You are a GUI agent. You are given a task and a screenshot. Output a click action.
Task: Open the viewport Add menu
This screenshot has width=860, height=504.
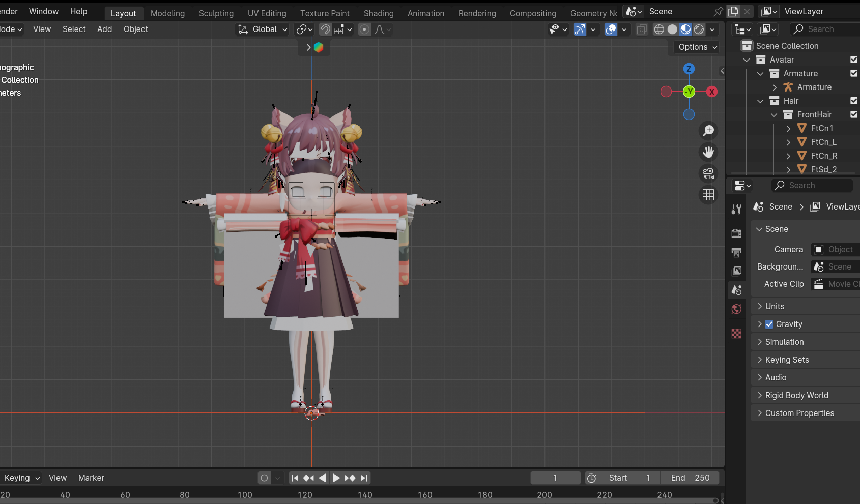[105, 29]
